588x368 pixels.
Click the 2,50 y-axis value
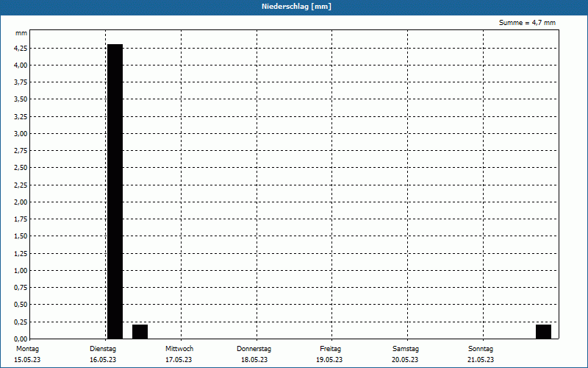pyautogui.click(x=21, y=168)
